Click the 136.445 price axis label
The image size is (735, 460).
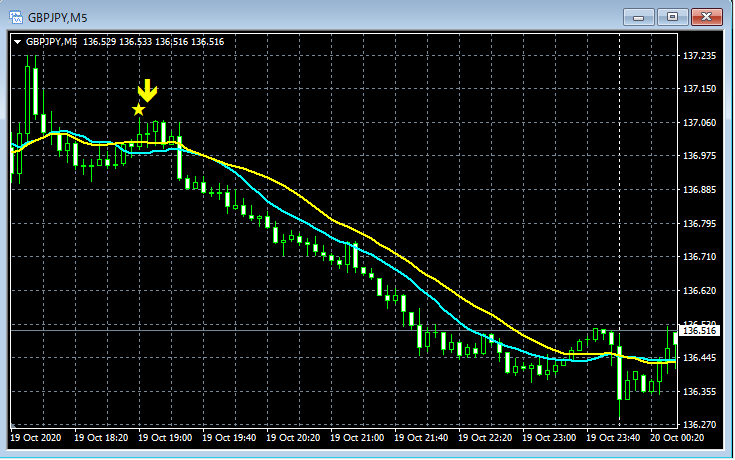pos(699,358)
